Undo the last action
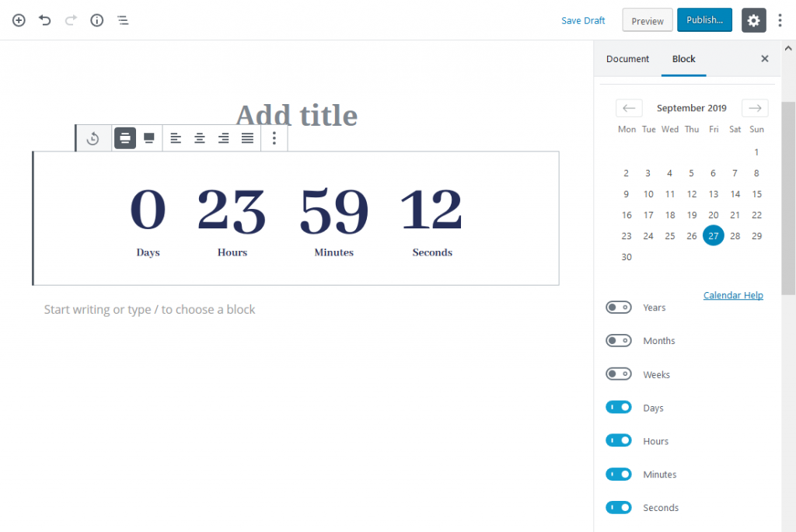This screenshot has width=796, height=532. 44,20
